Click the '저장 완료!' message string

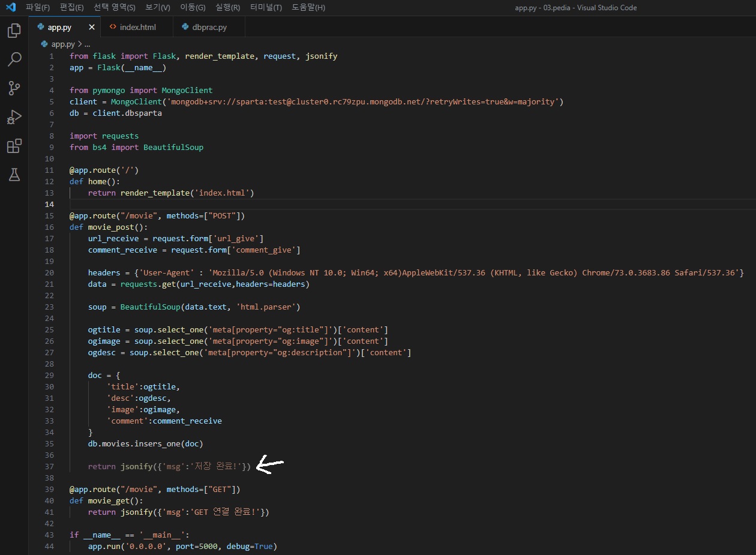pyautogui.click(x=216, y=466)
